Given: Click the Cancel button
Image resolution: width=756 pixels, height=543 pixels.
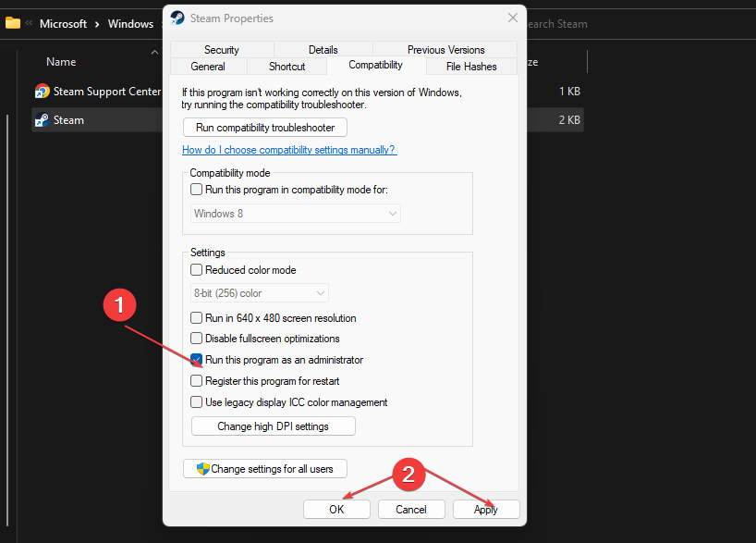Looking at the screenshot, I should tap(411, 509).
